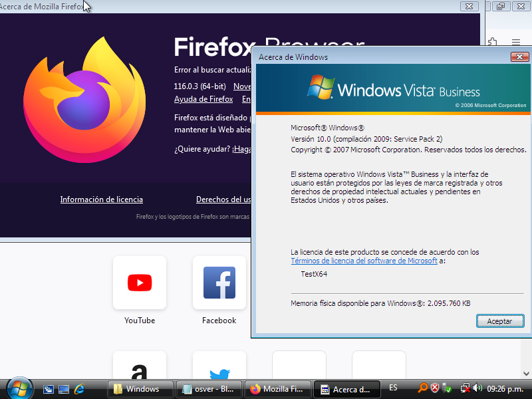The image size is (532, 399).
Task: Open the Firefox extensions puzzle icon
Action: [x=492, y=43]
